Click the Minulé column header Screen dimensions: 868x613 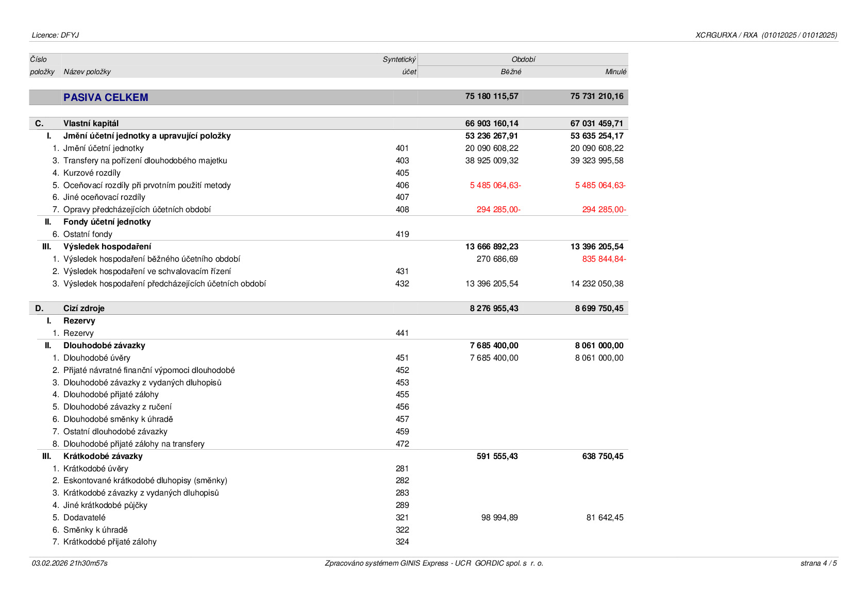616,72
